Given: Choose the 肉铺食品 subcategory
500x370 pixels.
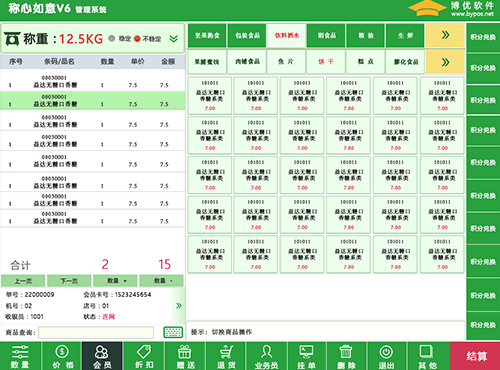Looking at the screenshot, I should point(247,62).
